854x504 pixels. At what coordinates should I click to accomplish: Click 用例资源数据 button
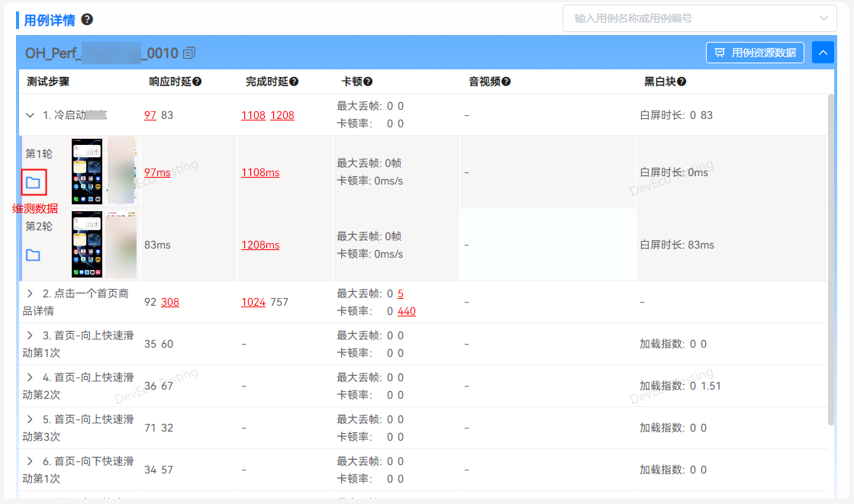click(x=755, y=53)
